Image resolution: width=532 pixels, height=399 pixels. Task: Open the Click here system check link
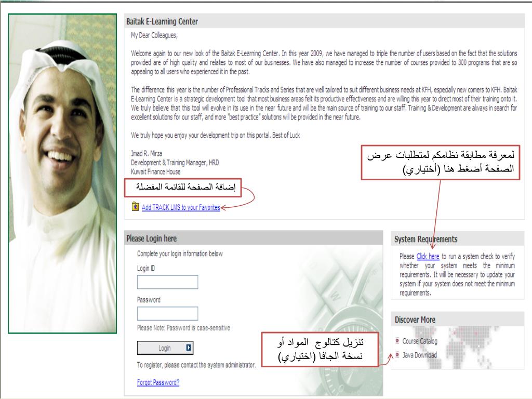(x=428, y=256)
